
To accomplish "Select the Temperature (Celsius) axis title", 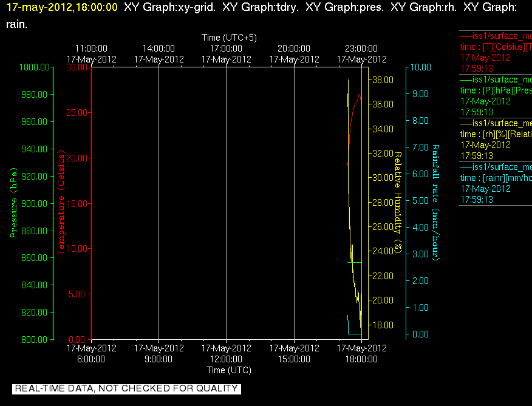I will [x=61, y=203].
